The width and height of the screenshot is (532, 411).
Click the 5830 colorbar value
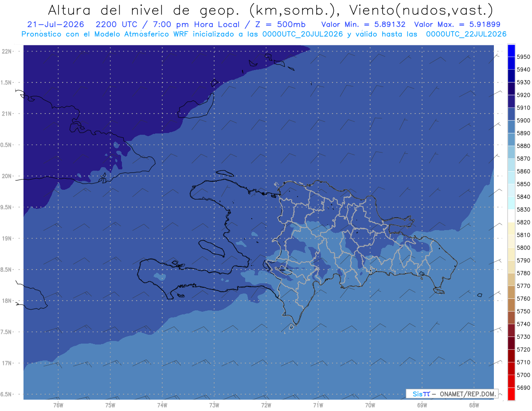(x=524, y=210)
